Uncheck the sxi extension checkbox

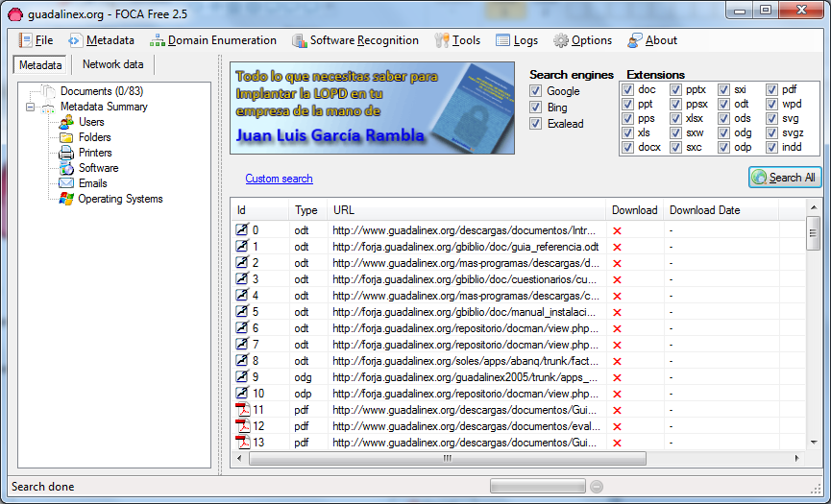tap(724, 89)
